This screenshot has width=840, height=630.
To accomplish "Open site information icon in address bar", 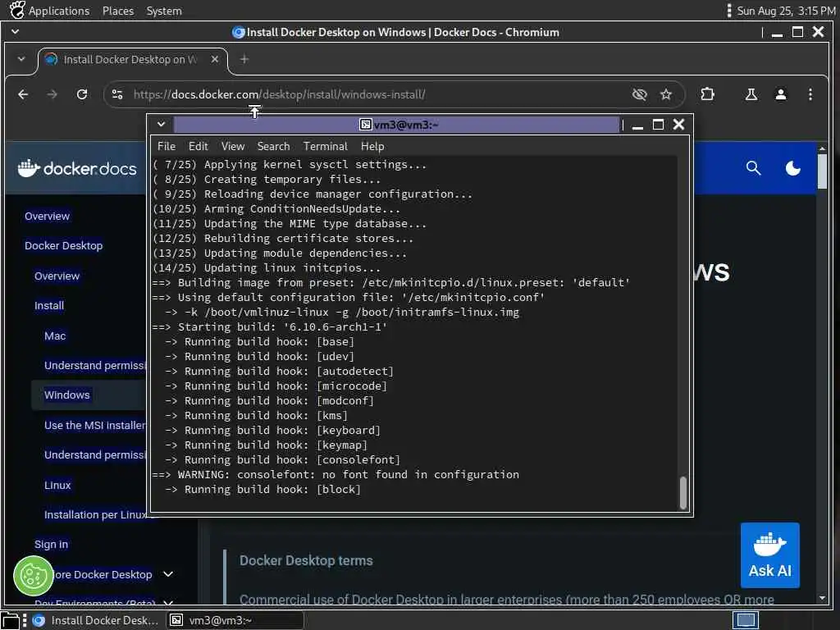I will coord(117,94).
